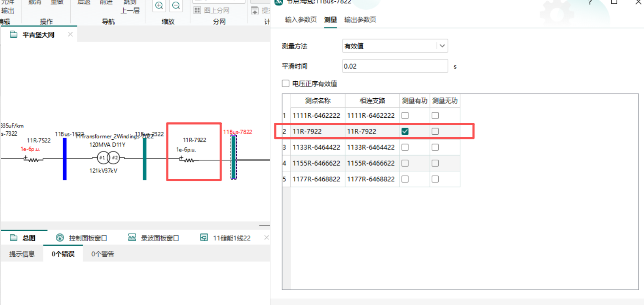The height and width of the screenshot is (305, 644).
Task: Open the 输出参数页 tab
Action: click(360, 20)
